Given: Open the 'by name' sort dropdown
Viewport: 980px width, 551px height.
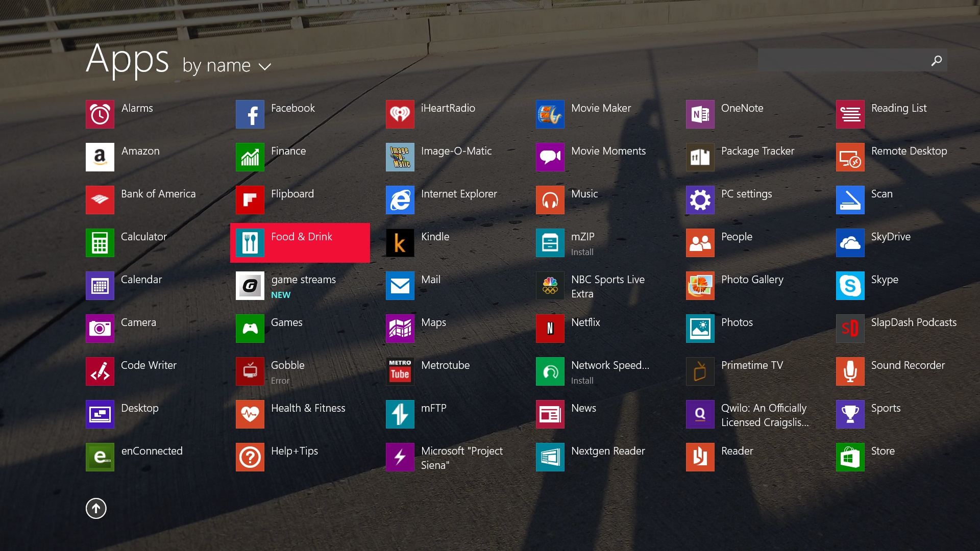Looking at the screenshot, I should click(227, 66).
